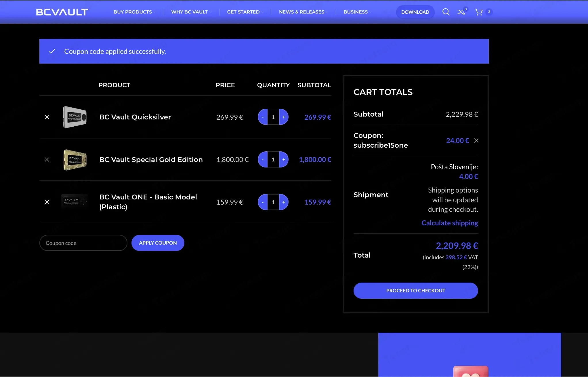This screenshot has height=377, width=588.
Task: Expand the Buy Products menu
Action: 134,12
